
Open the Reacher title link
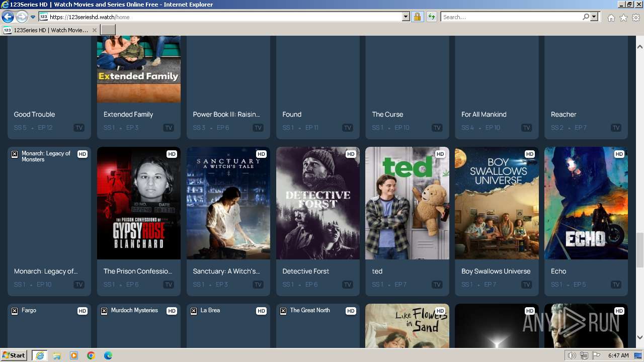coord(563,114)
